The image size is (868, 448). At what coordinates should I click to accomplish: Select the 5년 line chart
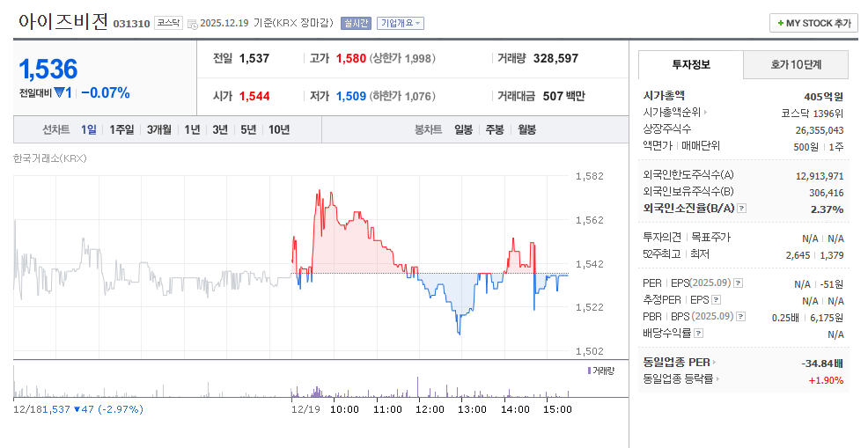click(248, 129)
